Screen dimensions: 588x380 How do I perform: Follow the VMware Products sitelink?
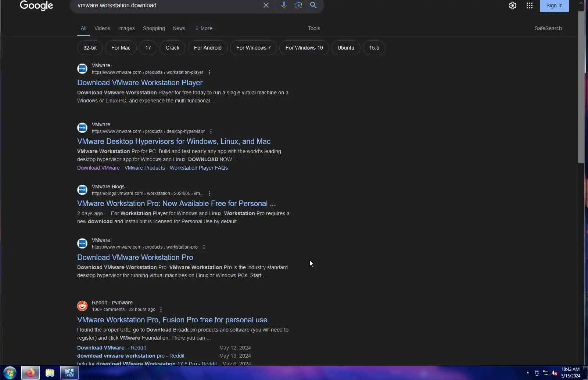[145, 168]
